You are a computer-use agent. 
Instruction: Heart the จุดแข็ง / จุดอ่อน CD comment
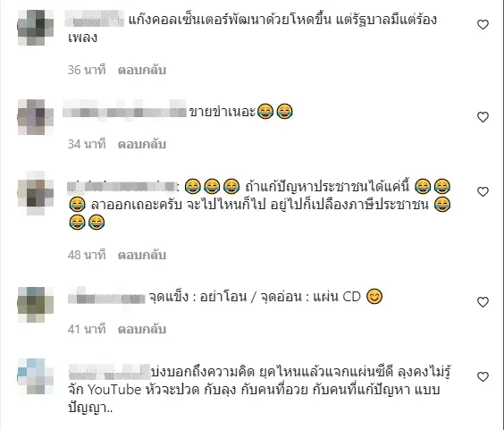click(483, 302)
